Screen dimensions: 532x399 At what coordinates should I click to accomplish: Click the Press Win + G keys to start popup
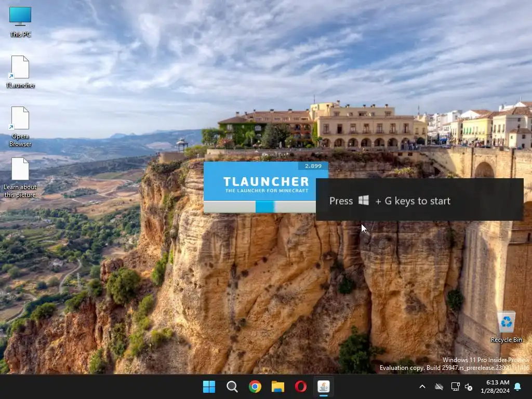(420, 199)
